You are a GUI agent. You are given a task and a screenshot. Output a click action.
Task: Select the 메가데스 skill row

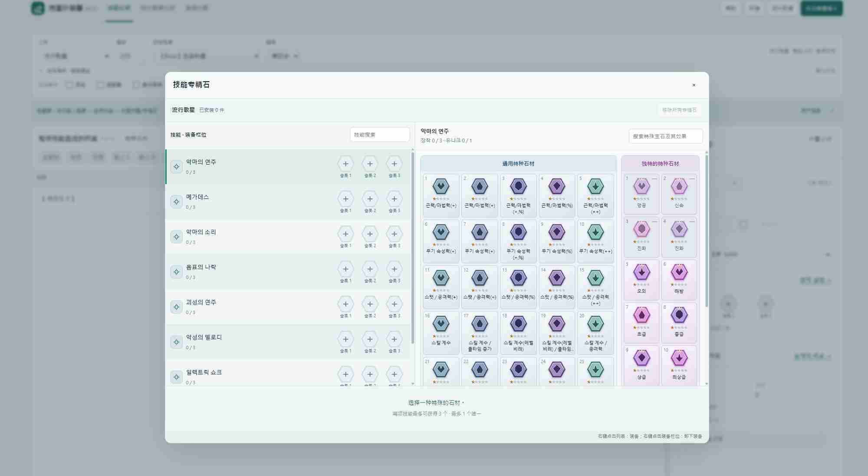tap(288, 202)
